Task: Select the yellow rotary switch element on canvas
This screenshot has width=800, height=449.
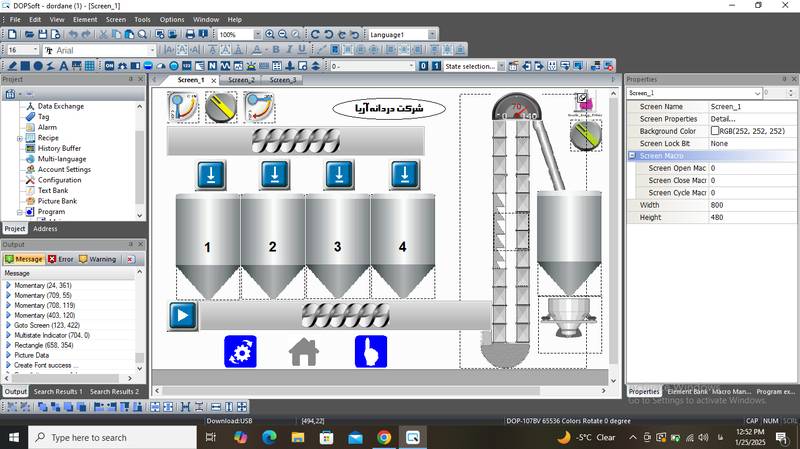Action: pyautogui.click(x=221, y=107)
